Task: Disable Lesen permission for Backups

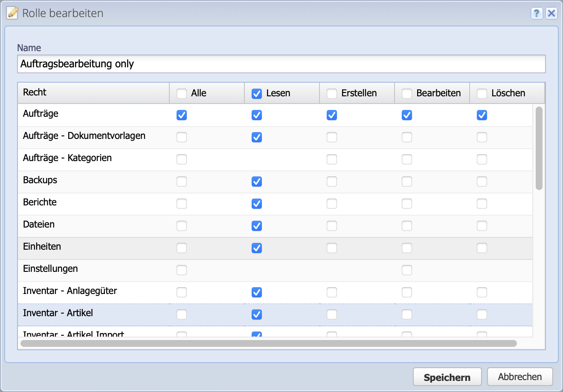Action: [257, 182]
